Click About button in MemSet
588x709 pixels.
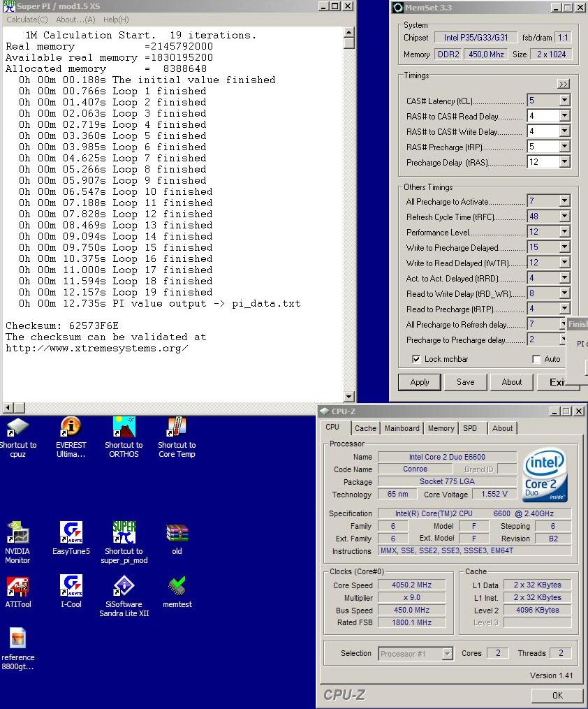pos(512,382)
